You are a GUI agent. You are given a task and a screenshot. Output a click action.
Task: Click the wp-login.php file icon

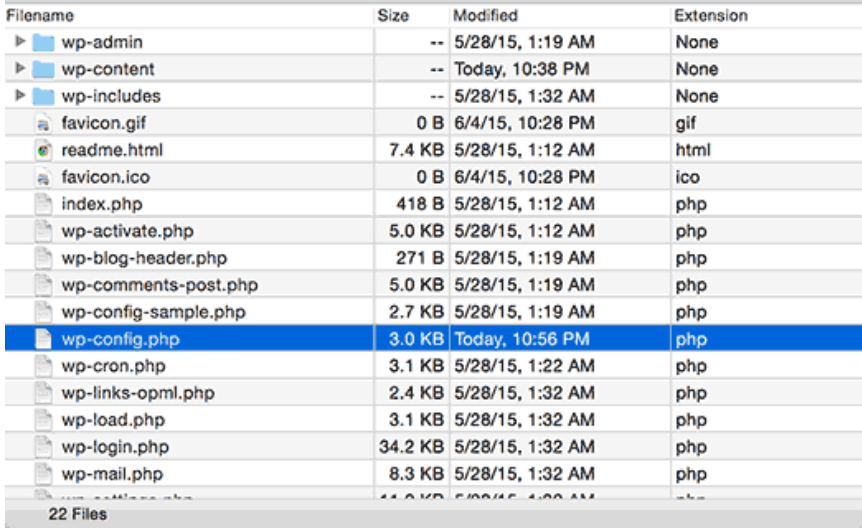click(x=43, y=446)
